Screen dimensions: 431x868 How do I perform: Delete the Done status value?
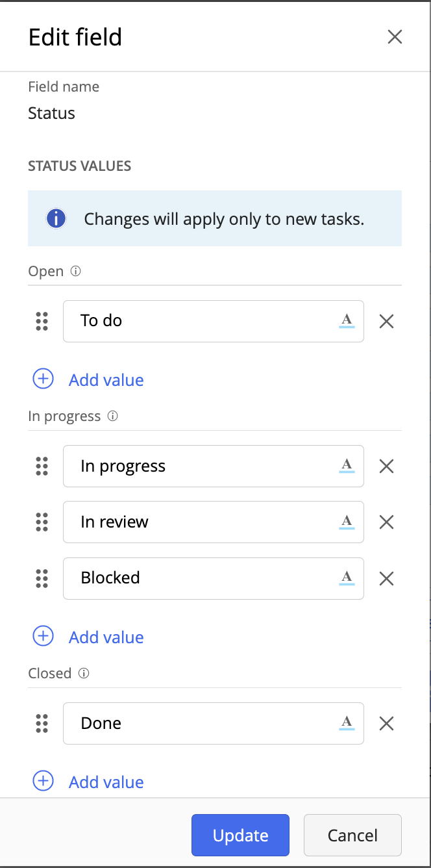point(386,723)
